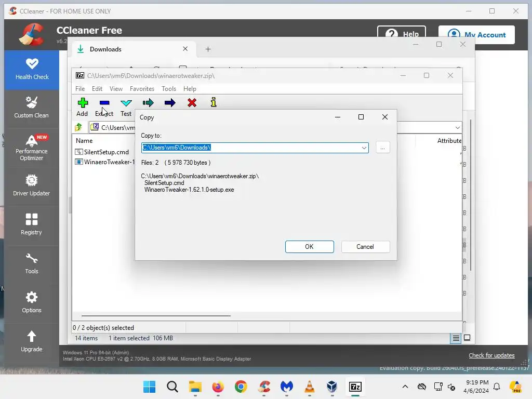Viewport: 532px width, 399px height.
Task: Open Firefox from the taskbar
Action: pyautogui.click(x=218, y=387)
